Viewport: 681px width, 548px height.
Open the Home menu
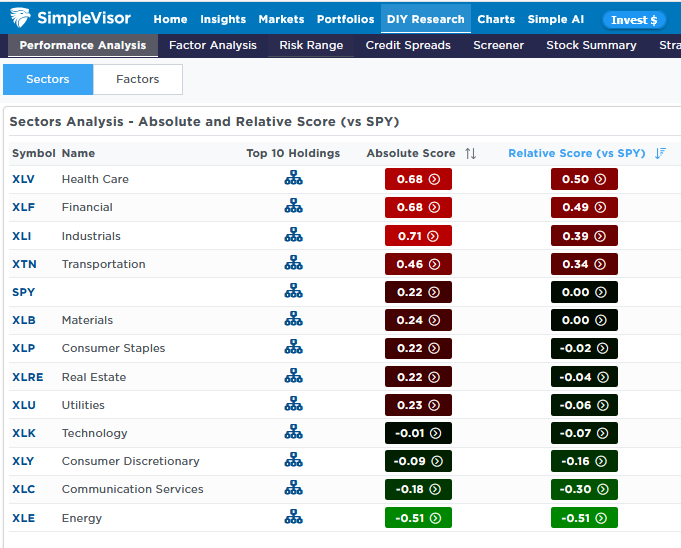(170, 19)
